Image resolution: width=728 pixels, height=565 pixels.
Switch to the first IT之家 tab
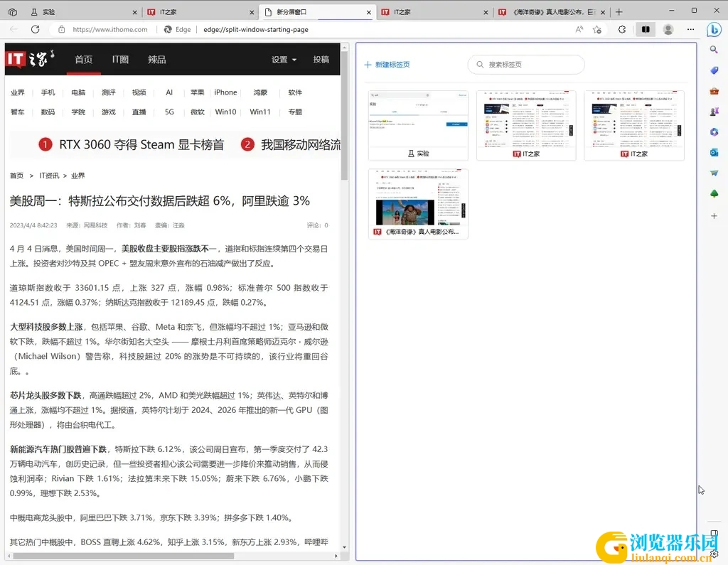click(200, 12)
